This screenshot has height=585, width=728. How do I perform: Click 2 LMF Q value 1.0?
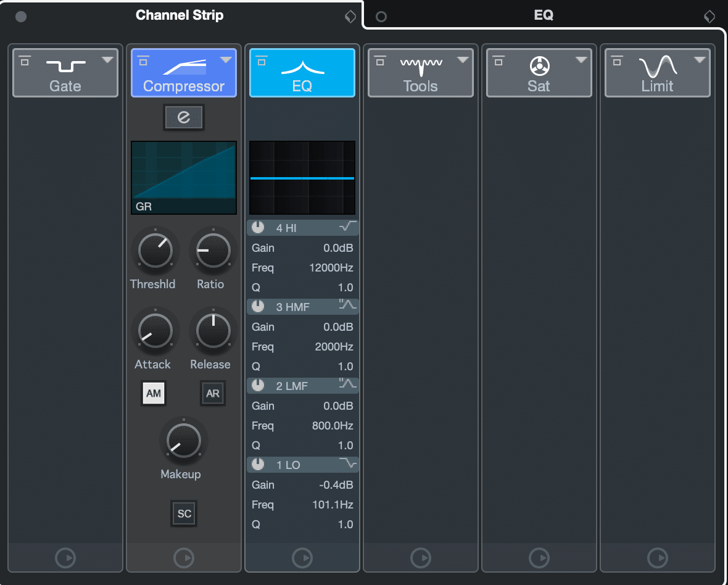[345, 446]
